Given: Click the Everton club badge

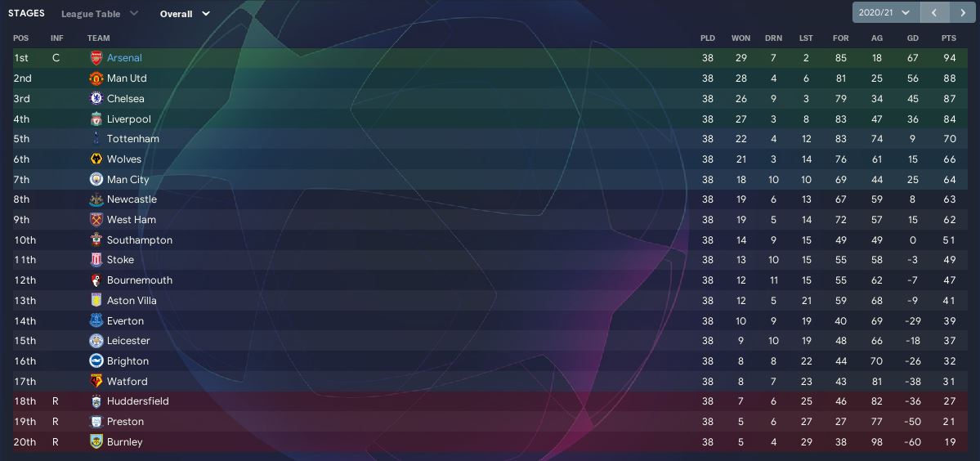Looking at the screenshot, I should pos(96,320).
